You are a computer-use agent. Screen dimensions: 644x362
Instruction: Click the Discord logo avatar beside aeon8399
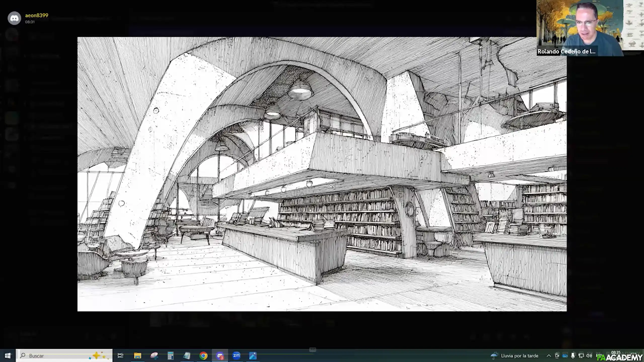14,18
